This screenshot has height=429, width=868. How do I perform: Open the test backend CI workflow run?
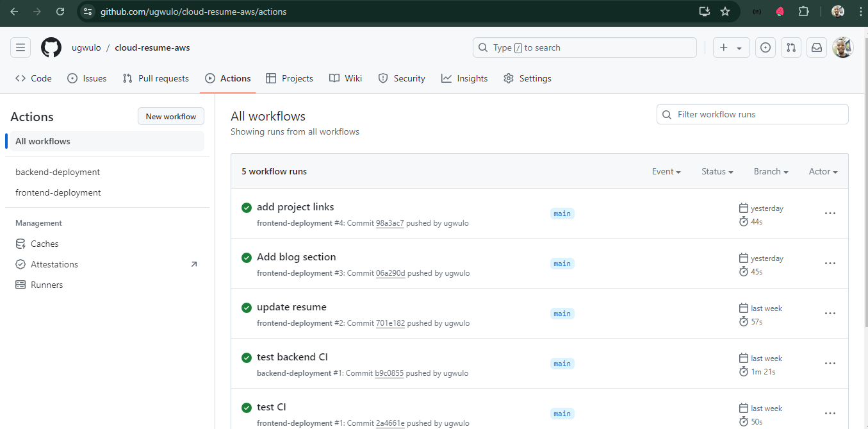point(292,357)
